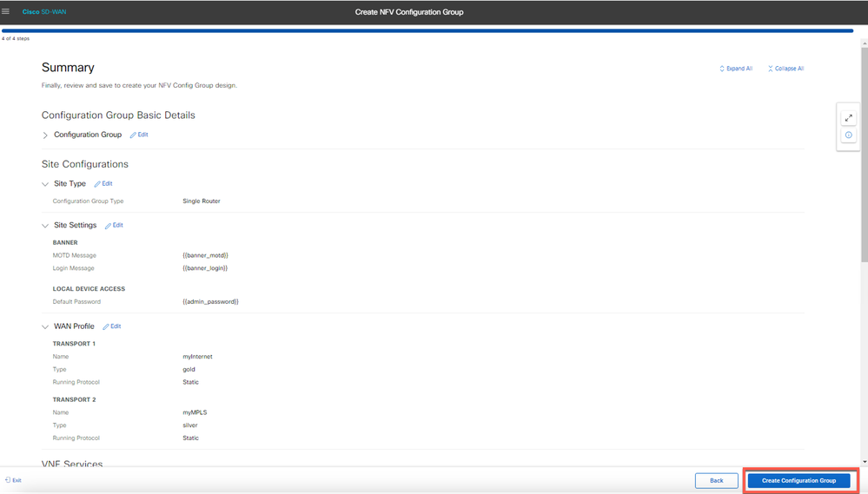Click the step progress bar

427,31
